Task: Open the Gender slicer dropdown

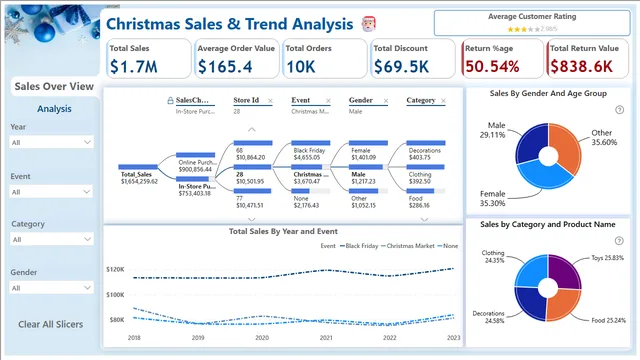Action: point(51,288)
